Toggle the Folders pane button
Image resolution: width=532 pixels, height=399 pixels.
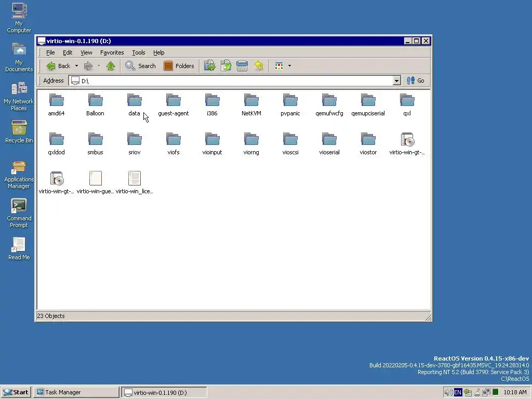coord(179,66)
